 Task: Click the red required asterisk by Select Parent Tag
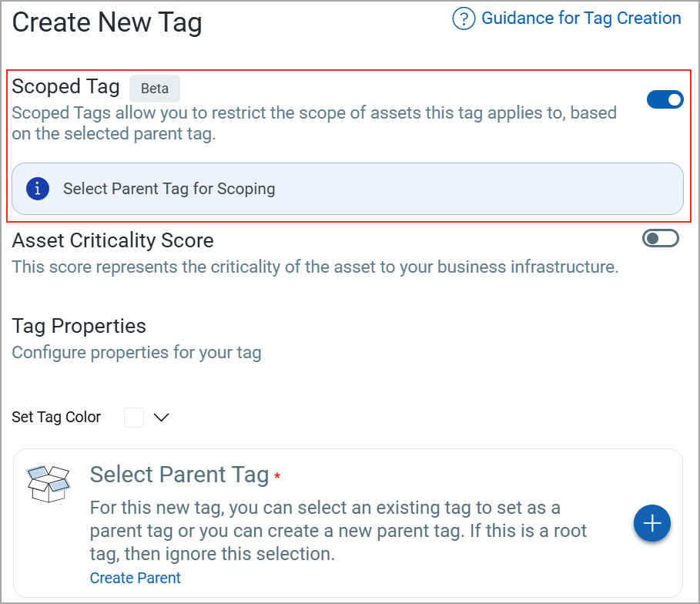click(x=277, y=476)
